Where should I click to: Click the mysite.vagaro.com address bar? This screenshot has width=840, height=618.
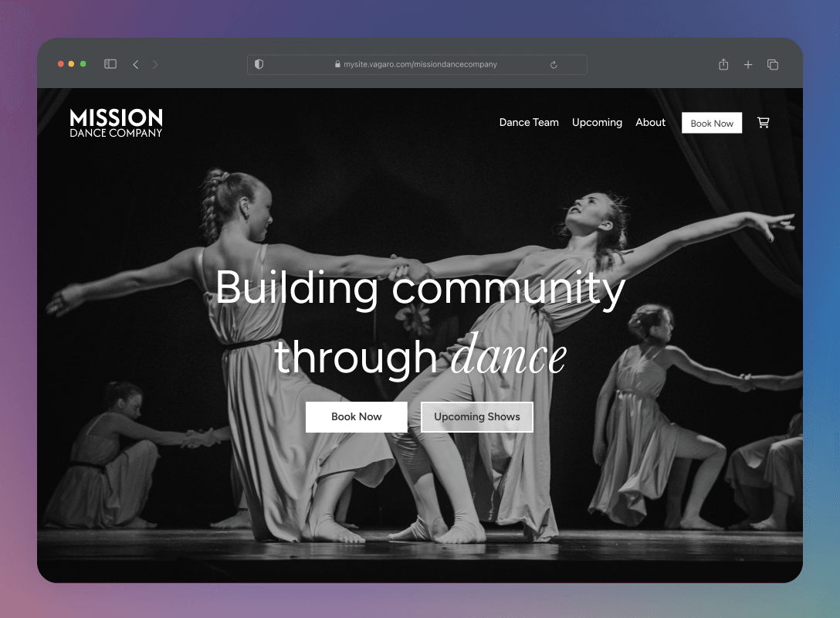(x=417, y=65)
